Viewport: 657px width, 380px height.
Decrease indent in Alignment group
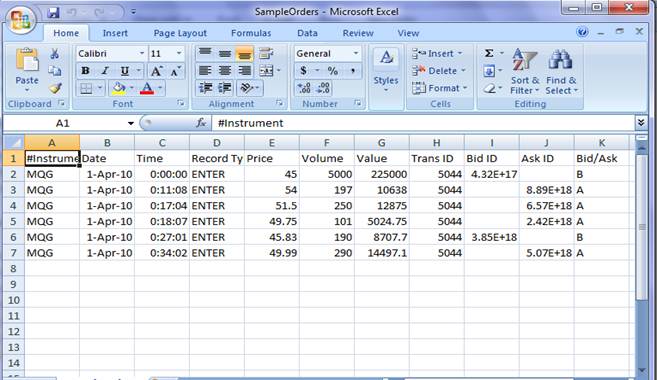[x=205, y=88]
